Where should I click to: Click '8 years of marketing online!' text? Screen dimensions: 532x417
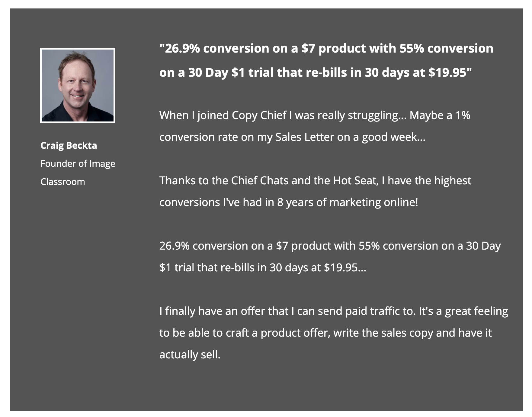pyautogui.click(x=348, y=202)
